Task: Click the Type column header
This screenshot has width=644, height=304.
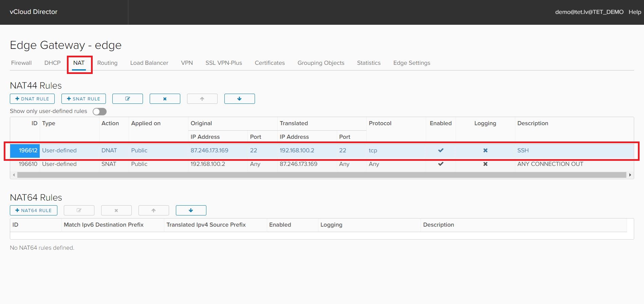Action: pos(49,123)
